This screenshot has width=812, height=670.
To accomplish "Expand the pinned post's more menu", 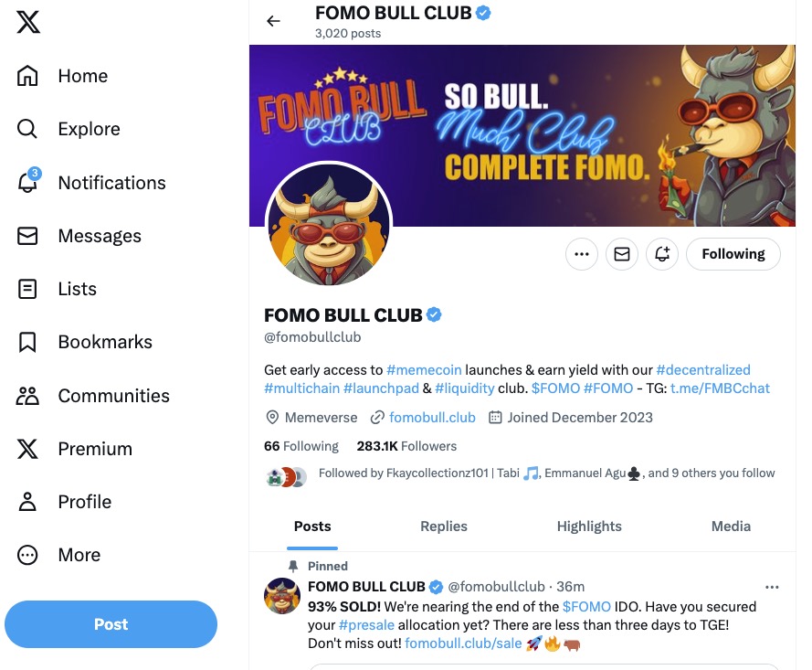I will coord(772,587).
